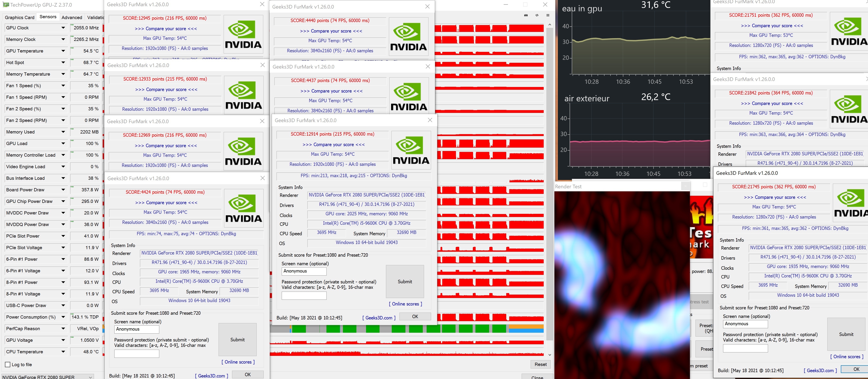
Task: Click the sensor graph scroll up arrow
Action: (549, 25)
